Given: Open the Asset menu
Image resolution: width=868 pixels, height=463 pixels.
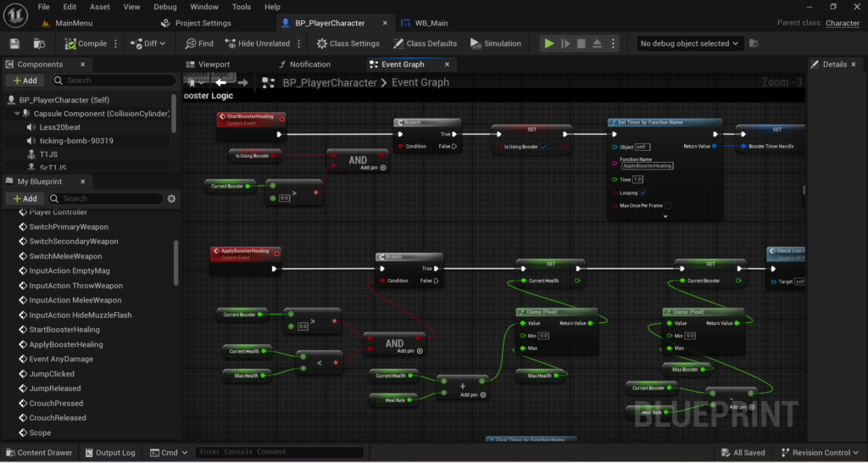Looking at the screenshot, I should pyautogui.click(x=100, y=7).
